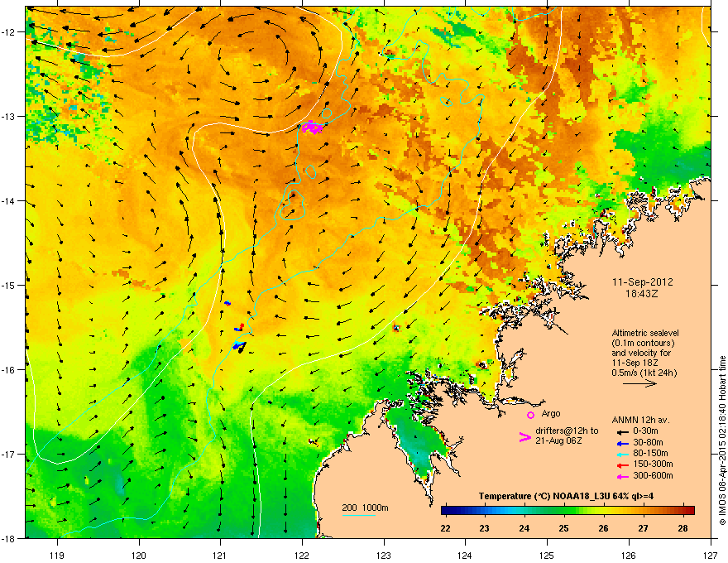Click the '80-150m' depth label
This screenshot has height=563, width=728.
650,453
